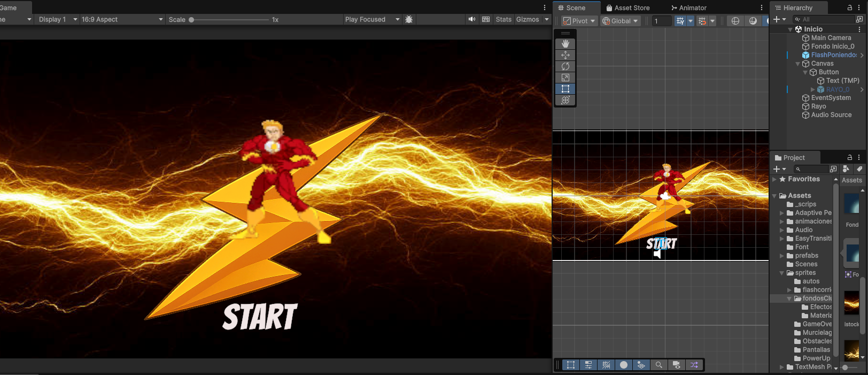Toggle Stats overlay in Game view
868x375 pixels.
point(503,19)
